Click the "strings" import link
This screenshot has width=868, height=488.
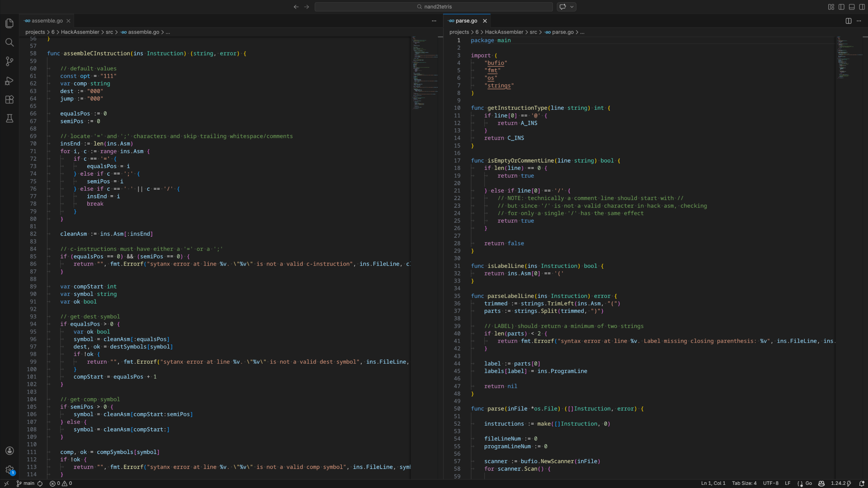coord(499,85)
